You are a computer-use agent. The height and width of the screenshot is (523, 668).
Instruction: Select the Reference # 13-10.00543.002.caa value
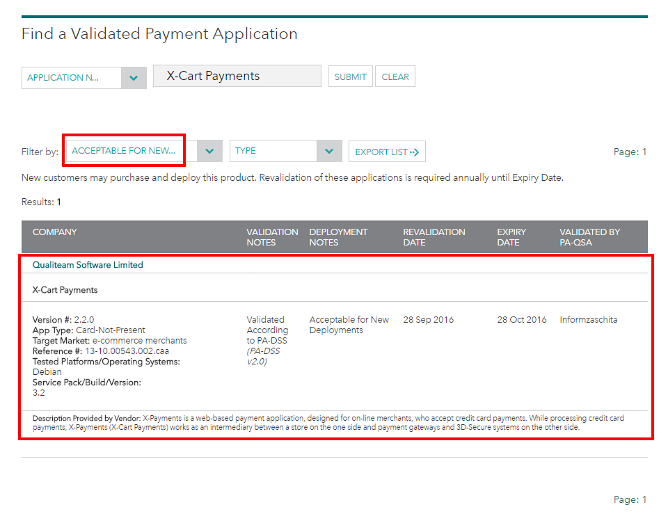click(x=127, y=351)
